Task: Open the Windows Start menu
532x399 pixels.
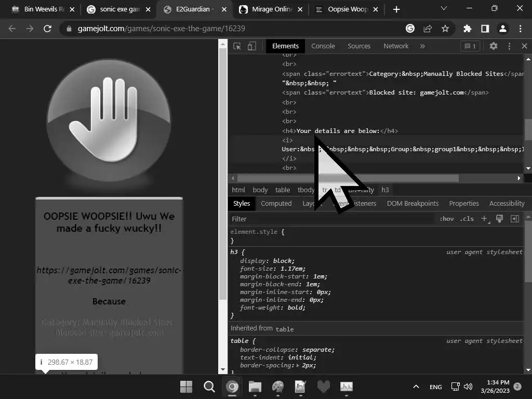Action: [186, 387]
